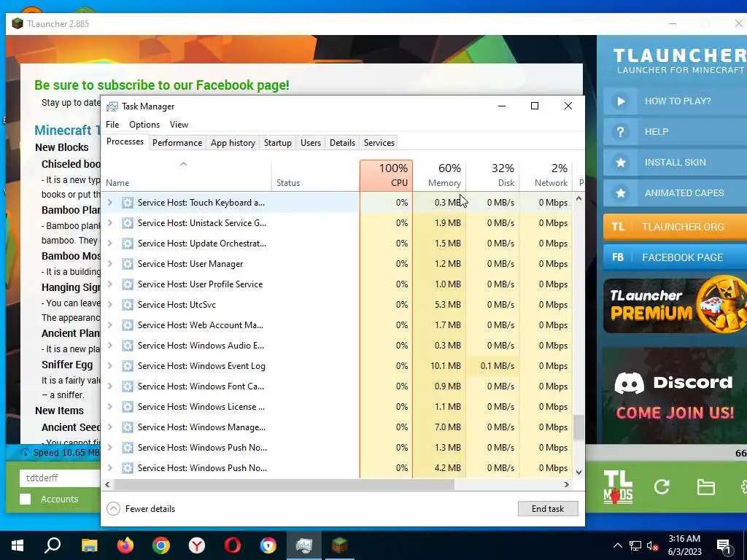Open the notification center icon
This screenshot has height=560, width=747.
click(x=724, y=545)
